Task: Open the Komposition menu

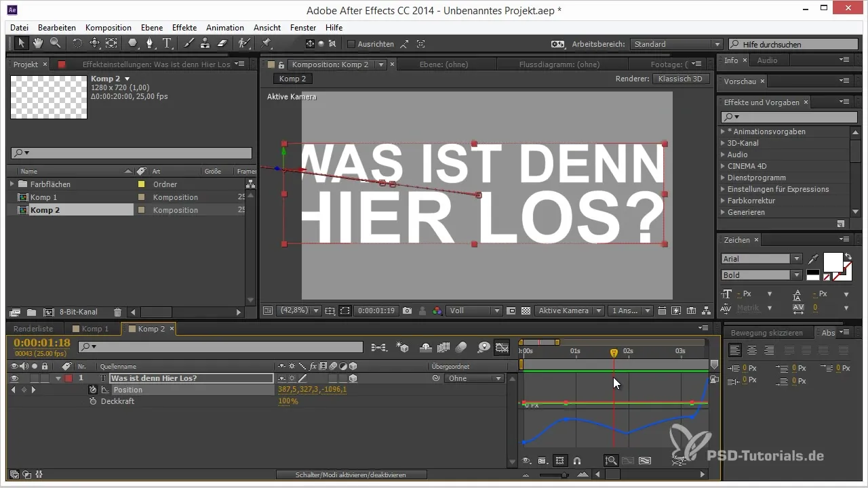Action: click(x=108, y=28)
